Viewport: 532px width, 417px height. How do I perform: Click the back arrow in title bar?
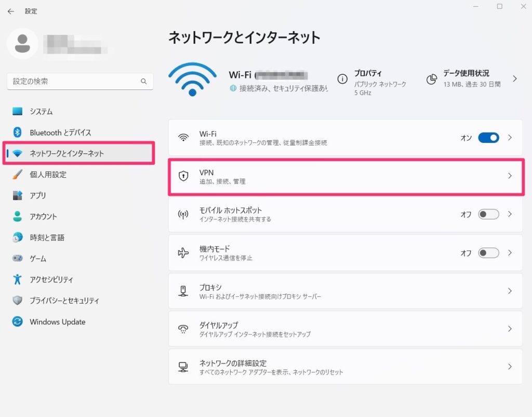point(10,11)
